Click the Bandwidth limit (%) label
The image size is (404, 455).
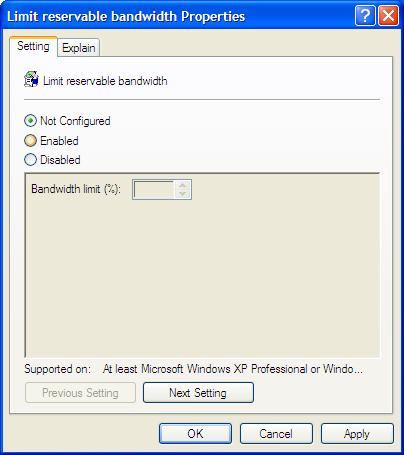tap(76, 189)
